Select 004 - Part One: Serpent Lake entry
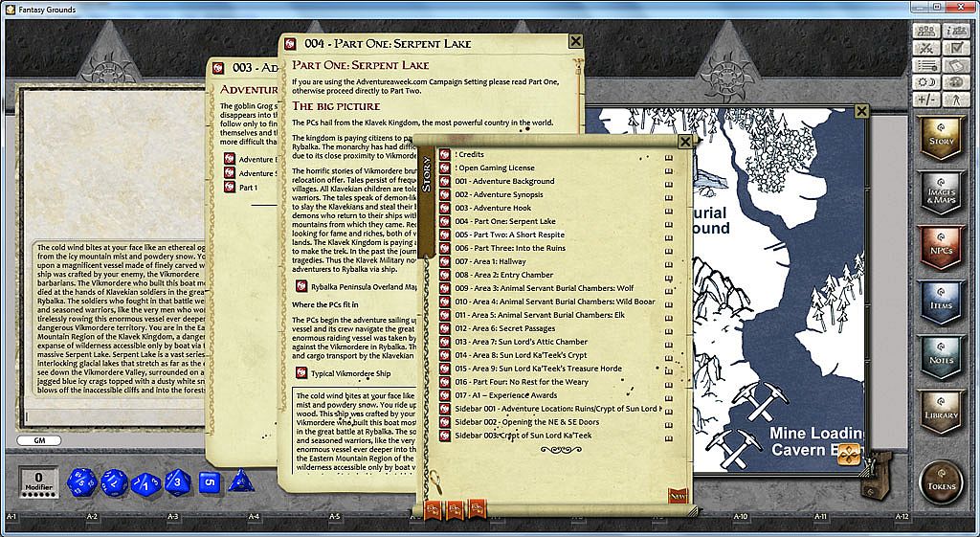The width and height of the screenshot is (980, 537). tap(505, 221)
